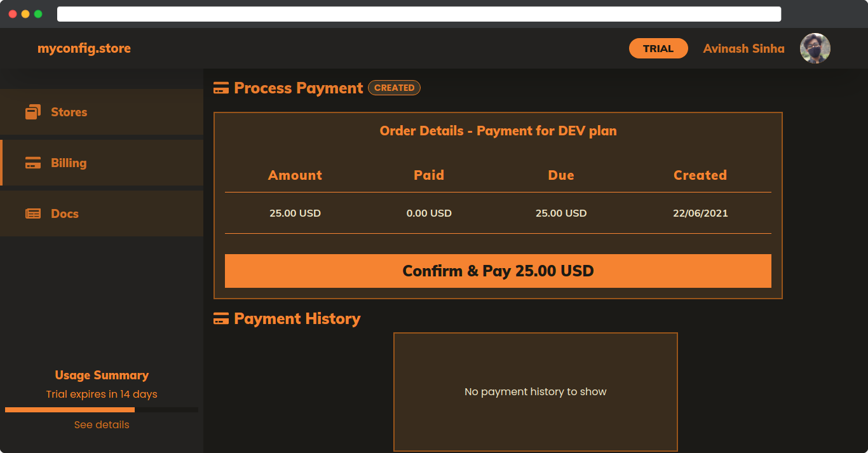
Task: Open Avinash Sinha's profile avatar
Action: (x=815, y=48)
